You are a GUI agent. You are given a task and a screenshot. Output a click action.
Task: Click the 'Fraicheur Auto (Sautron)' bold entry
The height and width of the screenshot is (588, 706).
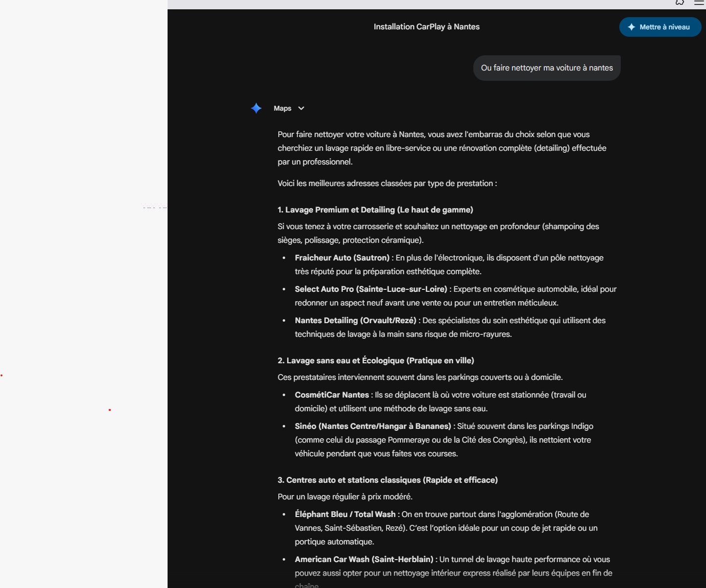point(342,258)
